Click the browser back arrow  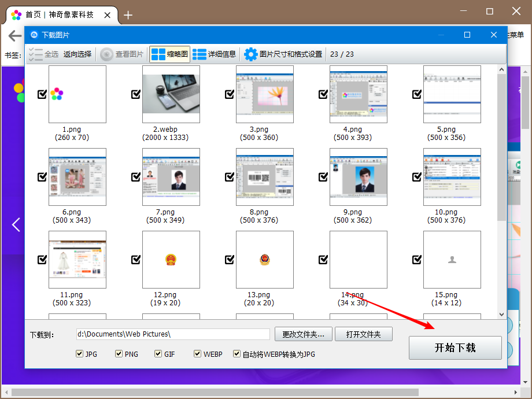(14, 35)
